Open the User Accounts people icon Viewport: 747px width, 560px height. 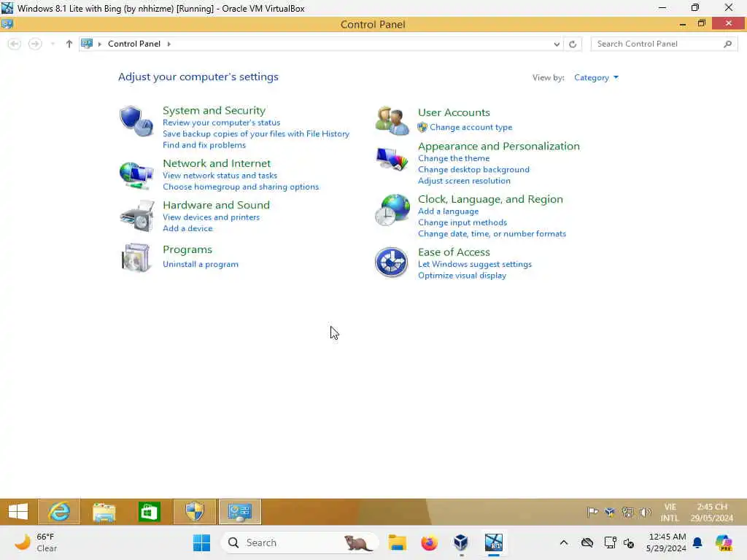coord(392,121)
